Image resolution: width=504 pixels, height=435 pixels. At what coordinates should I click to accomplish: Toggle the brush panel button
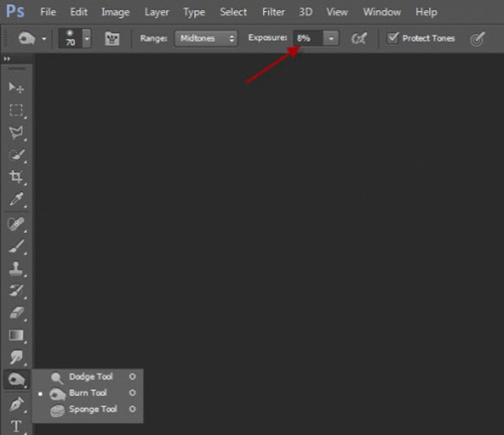pyautogui.click(x=114, y=38)
